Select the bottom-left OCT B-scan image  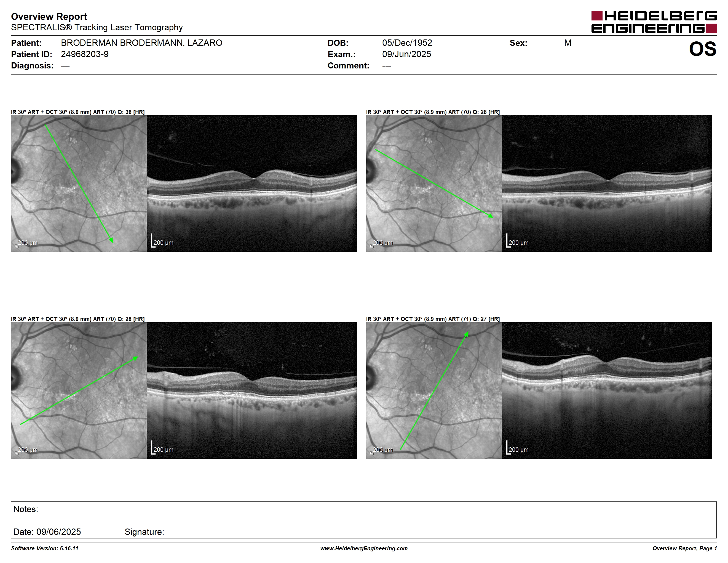point(252,390)
